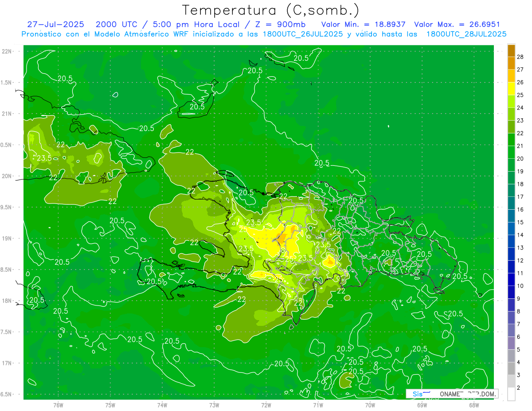This screenshot has width=532, height=411.
Task: Click the "76W" longitude axis label
Action: [58, 405]
